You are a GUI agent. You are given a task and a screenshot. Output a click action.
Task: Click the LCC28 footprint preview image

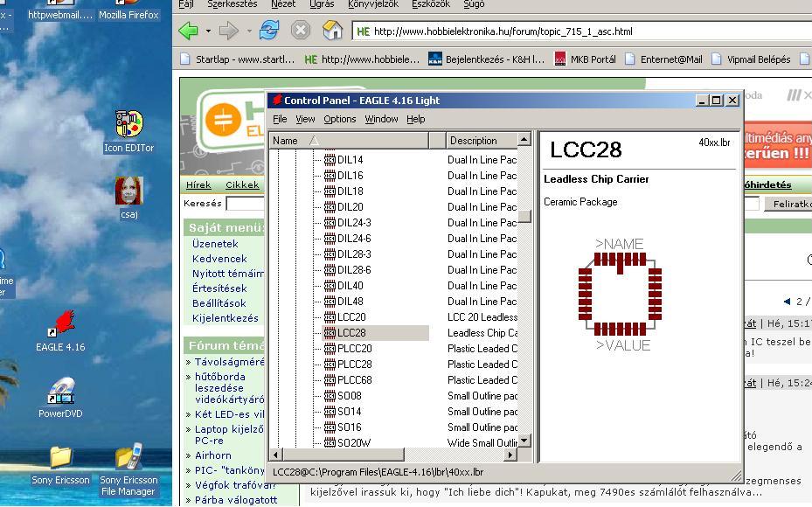(x=620, y=295)
